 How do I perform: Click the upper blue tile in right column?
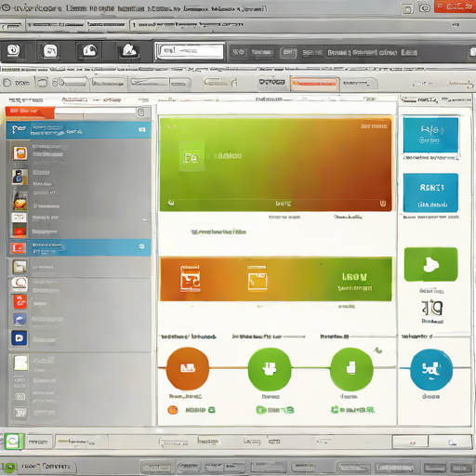click(430, 135)
